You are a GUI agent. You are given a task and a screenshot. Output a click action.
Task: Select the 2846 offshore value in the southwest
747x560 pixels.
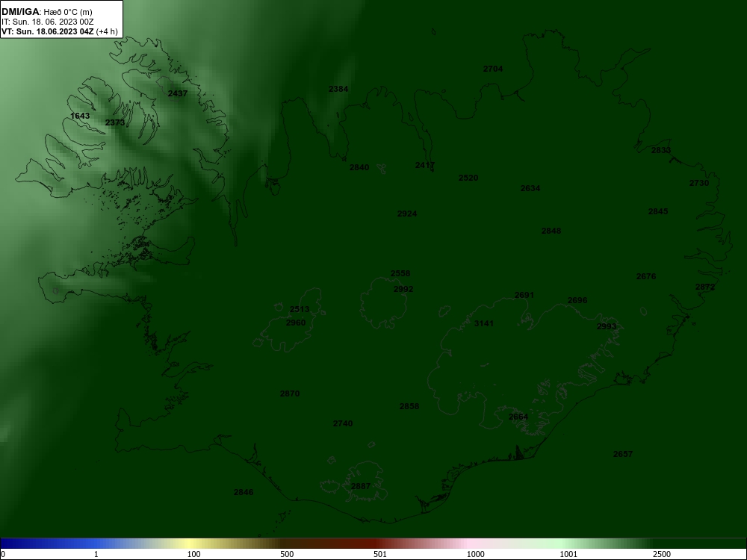[x=244, y=492]
